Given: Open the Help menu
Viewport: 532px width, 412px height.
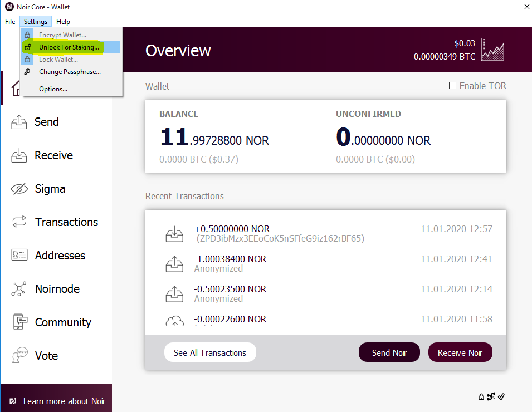Looking at the screenshot, I should [63, 22].
